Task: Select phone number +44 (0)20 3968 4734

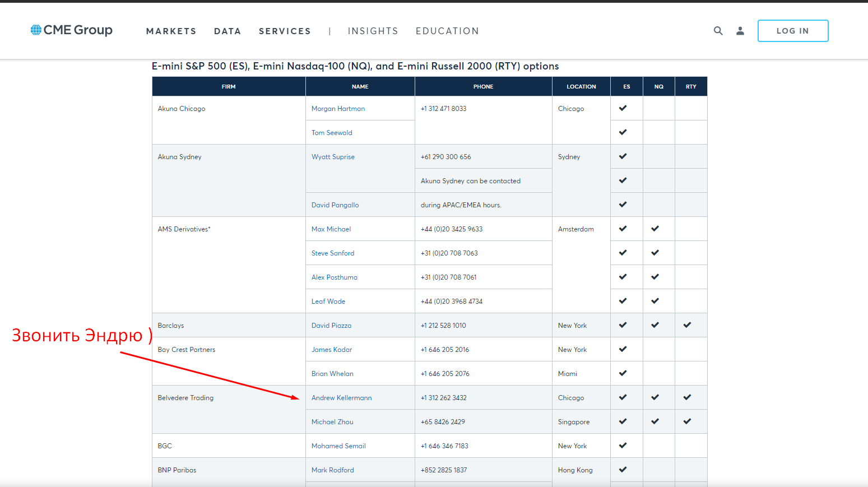Action: [452, 302]
